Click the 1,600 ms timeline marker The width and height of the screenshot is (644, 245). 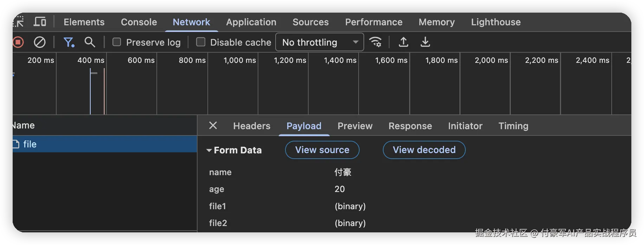click(391, 60)
